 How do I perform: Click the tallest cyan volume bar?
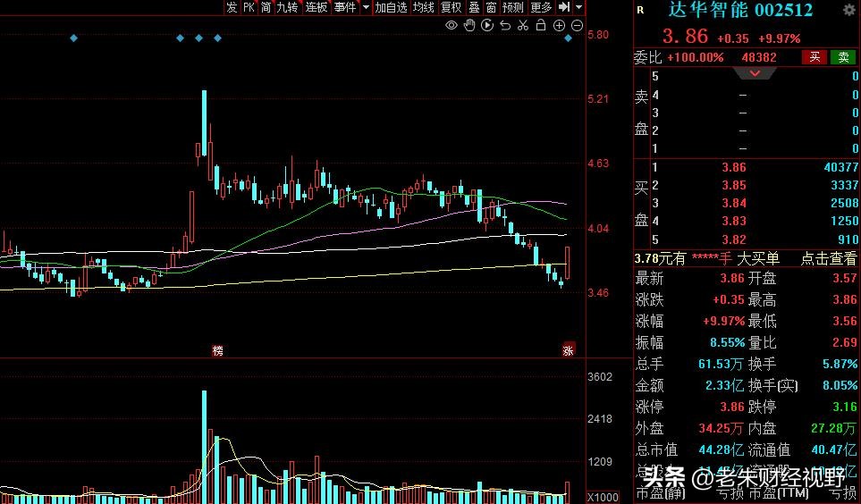click(x=204, y=447)
